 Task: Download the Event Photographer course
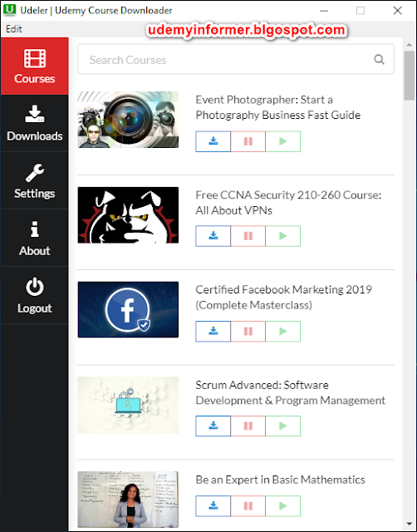tap(213, 141)
